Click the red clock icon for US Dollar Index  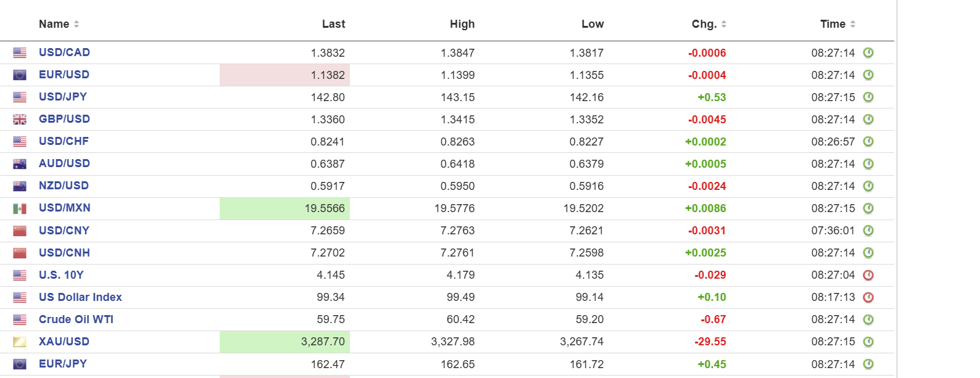tap(868, 297)
